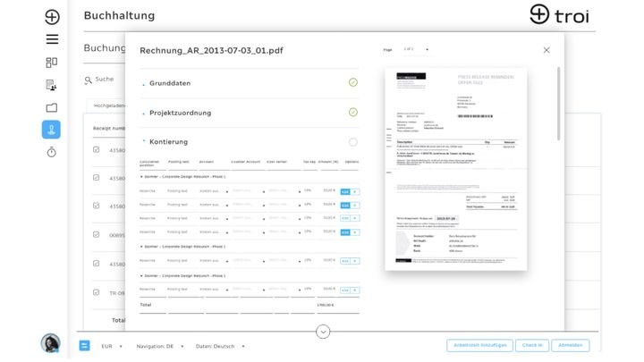Viewport: 644px width, 362px height.
Task: Expand the Grunddaten section
Action: [x=143, y=85]
